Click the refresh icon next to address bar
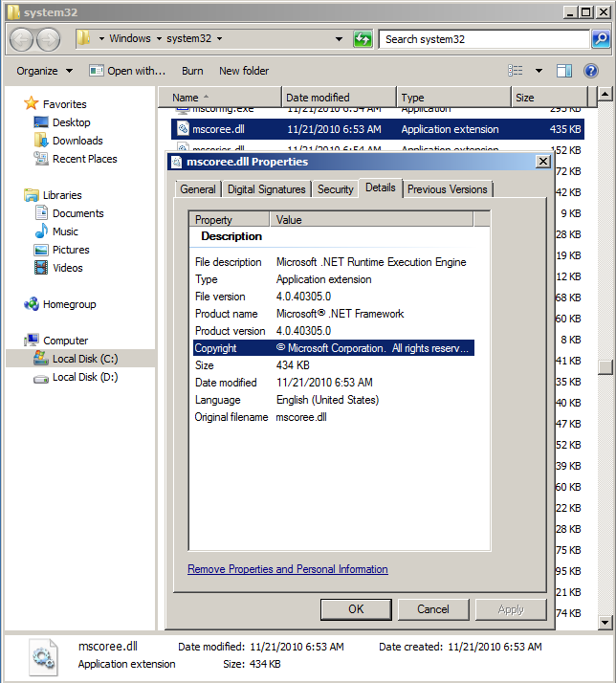 pos(363,39)
